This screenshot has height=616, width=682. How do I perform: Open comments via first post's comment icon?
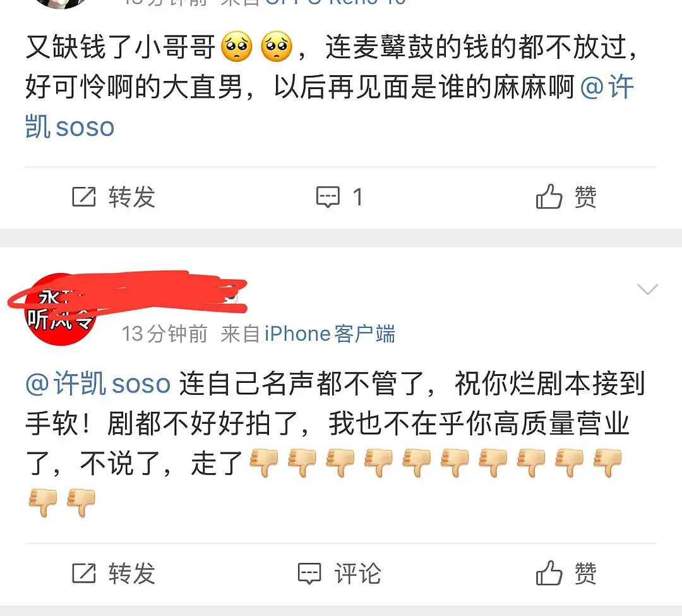[x=328, y=197]
